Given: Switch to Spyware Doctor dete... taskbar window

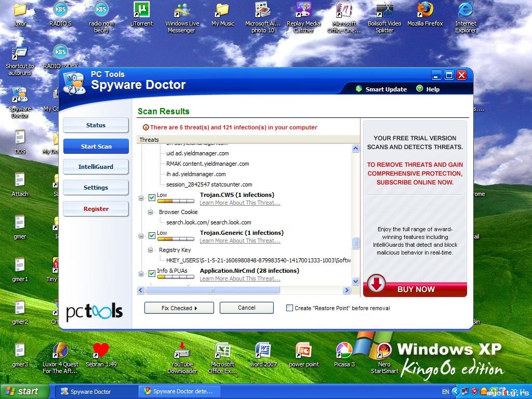Looking at the screenshot, I should (180, 392).
